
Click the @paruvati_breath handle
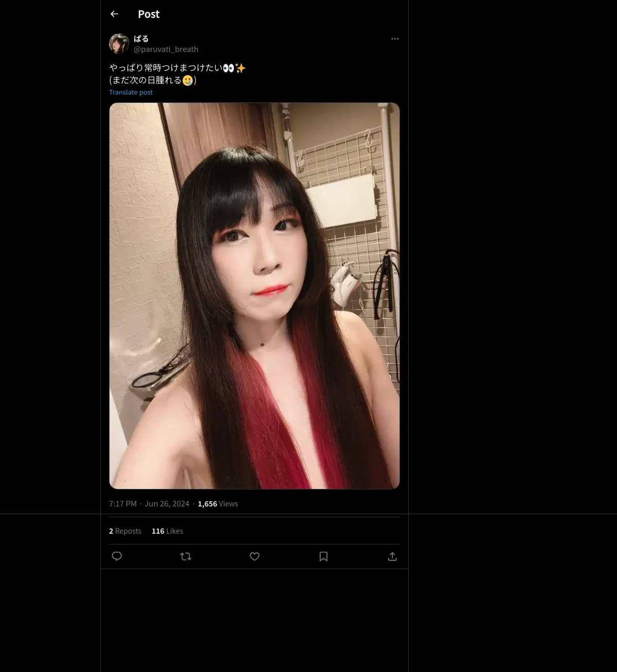pyautogui.click(x=166, y=49)
